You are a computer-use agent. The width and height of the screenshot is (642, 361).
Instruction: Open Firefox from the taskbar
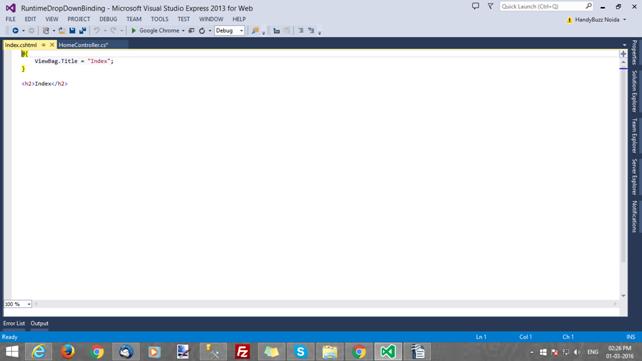(68, 352)
